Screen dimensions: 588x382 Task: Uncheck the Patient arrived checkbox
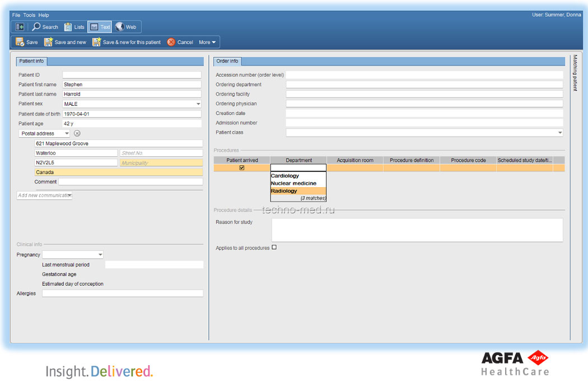(x=242, y=167)
